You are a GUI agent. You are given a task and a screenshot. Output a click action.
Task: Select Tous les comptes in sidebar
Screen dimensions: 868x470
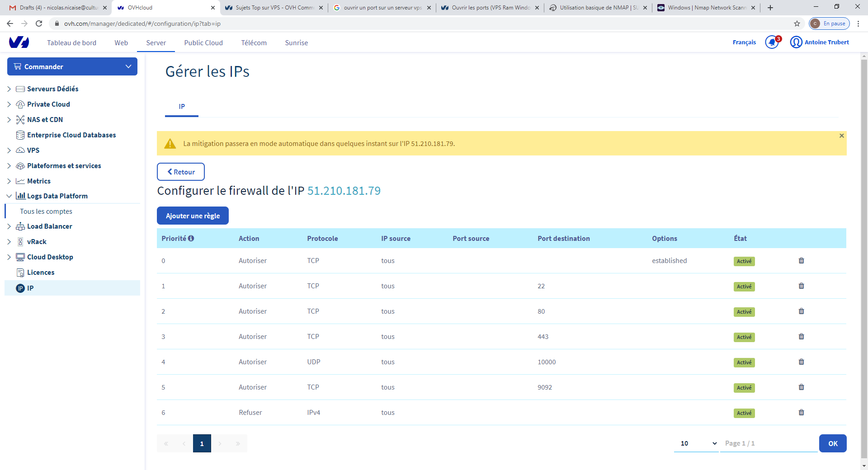(x=46, y=211)
